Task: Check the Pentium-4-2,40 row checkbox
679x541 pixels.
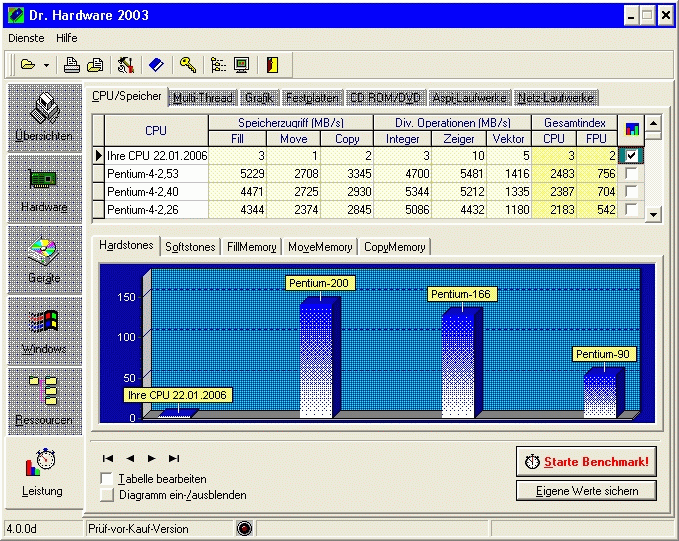Action: 631,191
